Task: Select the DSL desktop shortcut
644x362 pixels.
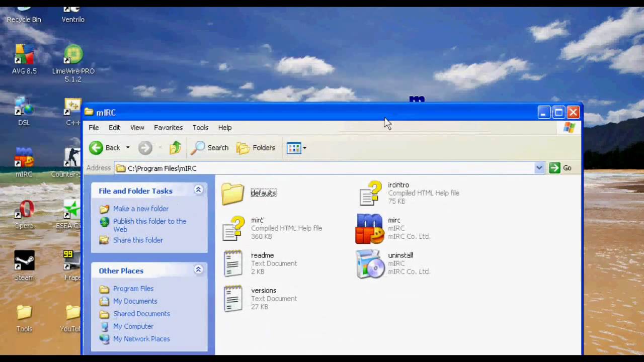Action: (x=24, y=111)
